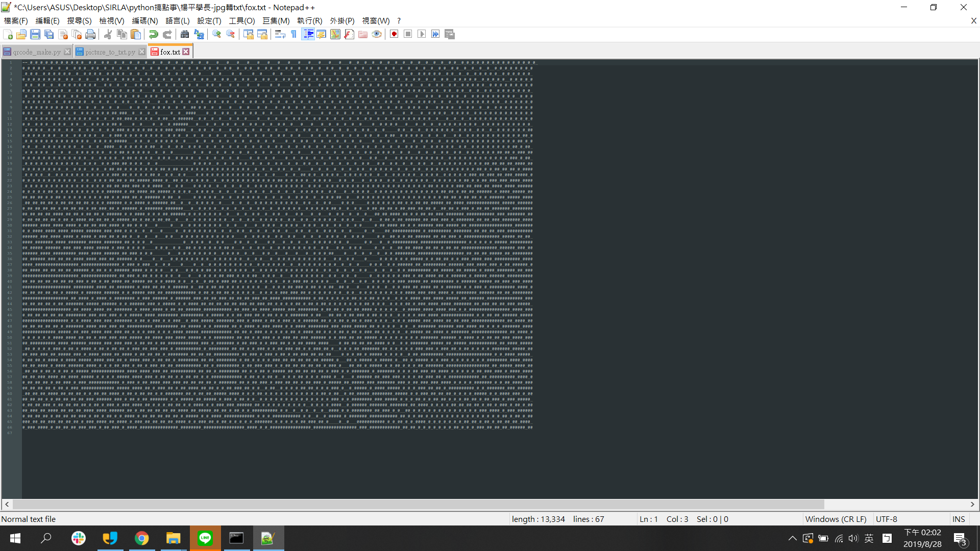Open Chrome from the taskbar
The image size is (980, 551).
[x=142, y=538]
